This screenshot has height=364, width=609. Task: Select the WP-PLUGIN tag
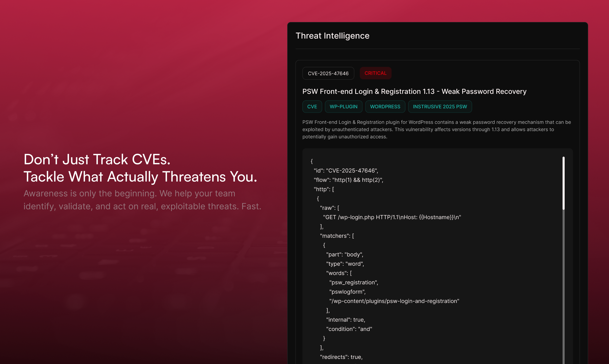tap(344, 107)
